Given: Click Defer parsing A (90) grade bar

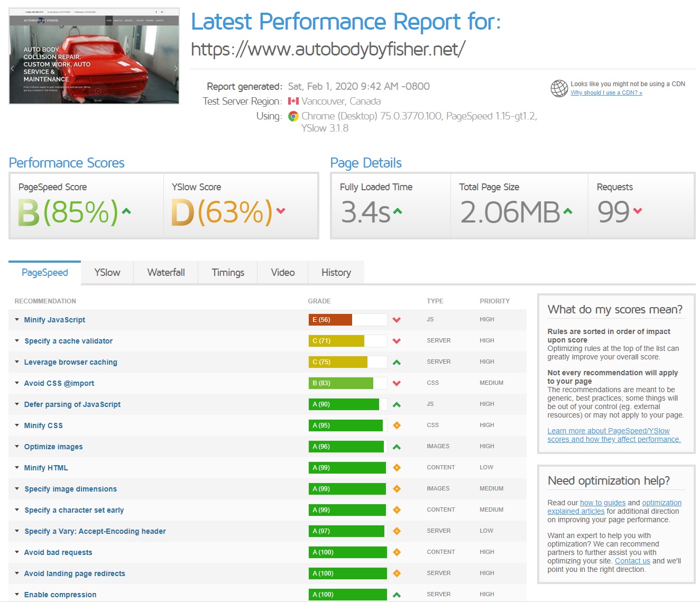Looking at the screenshot, I should [x=348, y=404].
